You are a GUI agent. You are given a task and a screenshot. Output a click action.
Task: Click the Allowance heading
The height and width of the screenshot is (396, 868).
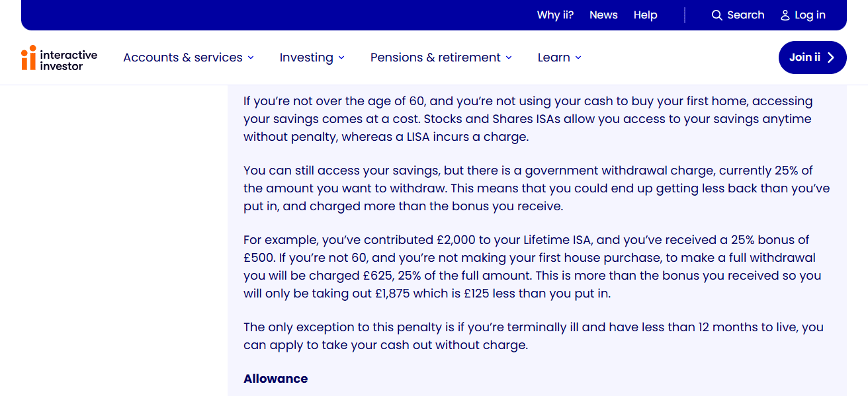coord(275,379)
